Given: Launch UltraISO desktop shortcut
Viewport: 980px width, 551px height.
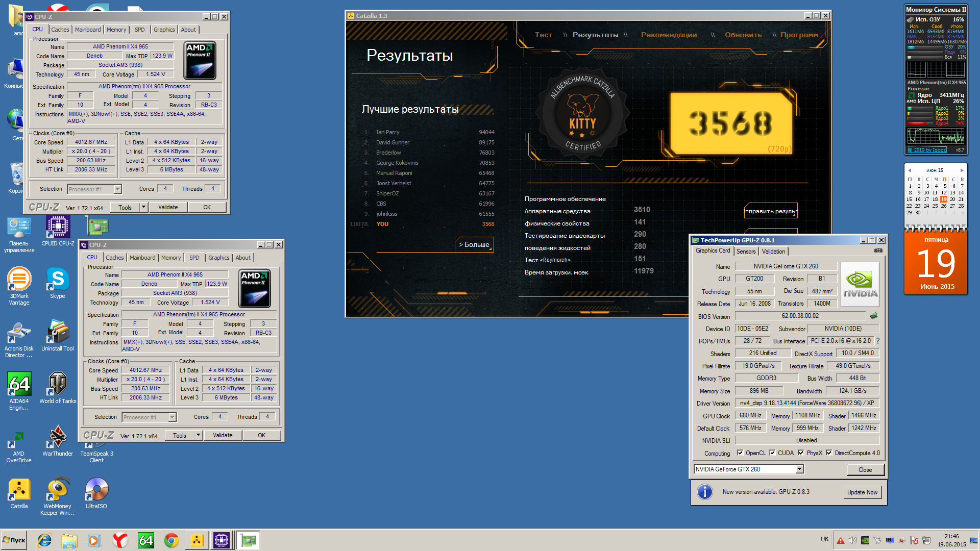Looking at the screenshot, I should click(96, 493).
